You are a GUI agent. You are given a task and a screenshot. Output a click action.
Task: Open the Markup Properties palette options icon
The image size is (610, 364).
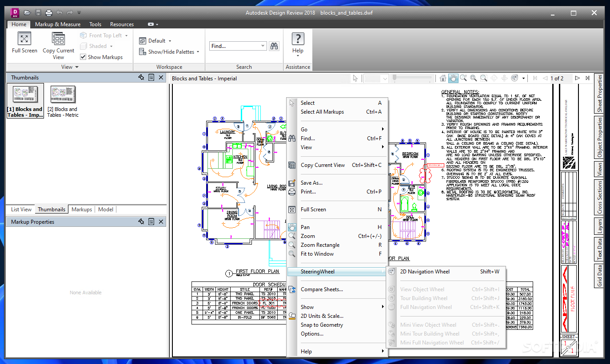(x=151, y=222)
